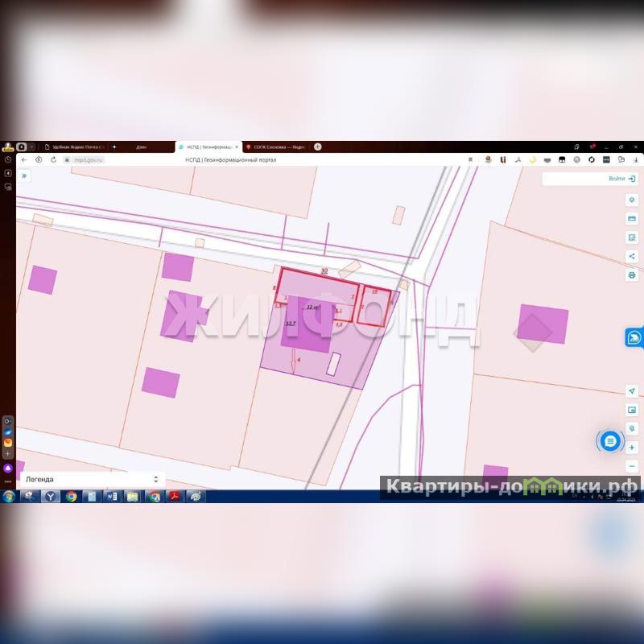Bookmark this page from address bar
The image size is (644, 644).
point(470,160)
